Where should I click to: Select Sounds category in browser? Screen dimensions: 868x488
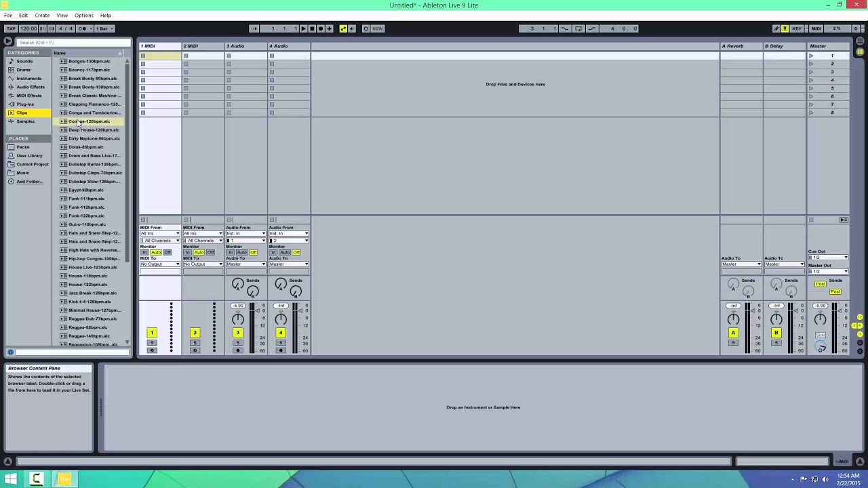(x=24, y=61)
